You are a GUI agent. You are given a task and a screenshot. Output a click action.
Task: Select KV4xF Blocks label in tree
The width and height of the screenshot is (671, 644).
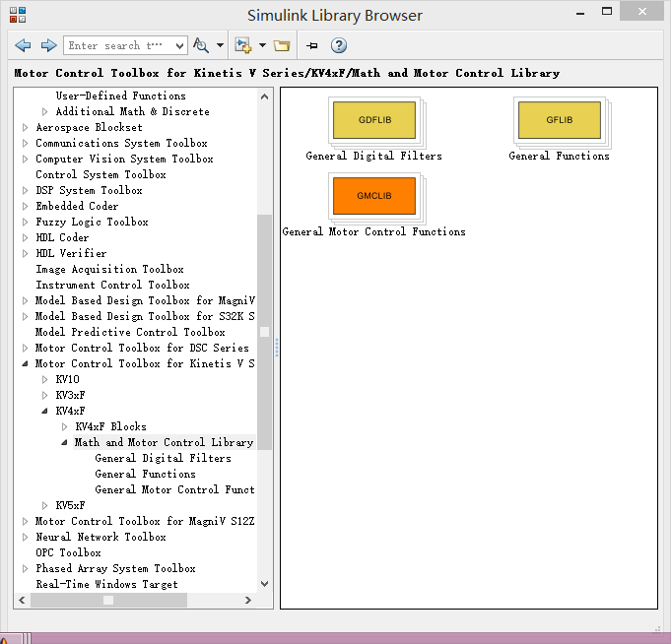[110, 426]
